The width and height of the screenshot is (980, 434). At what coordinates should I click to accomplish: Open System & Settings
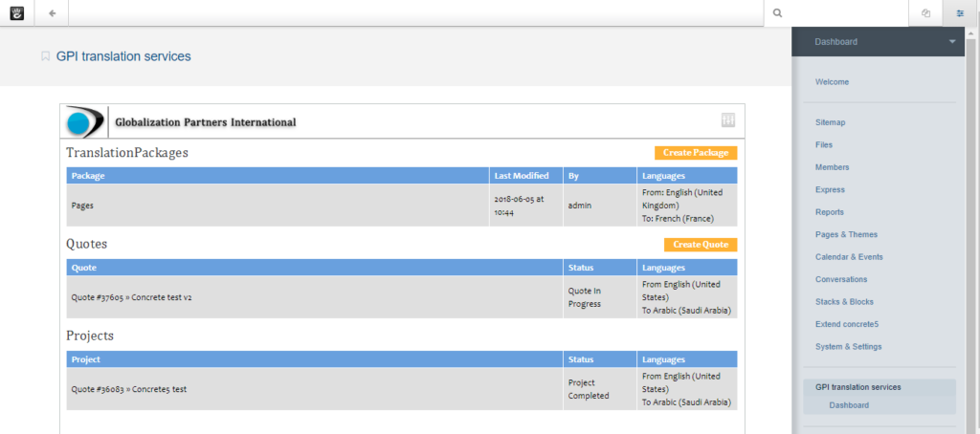[x=848, y=346]
